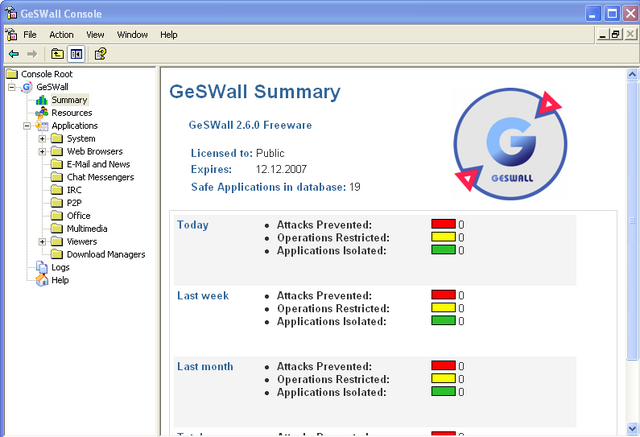Click the scrollbar up arrow in summary pane
This screenshot has height=437, width=640.
tap(632, 74)
